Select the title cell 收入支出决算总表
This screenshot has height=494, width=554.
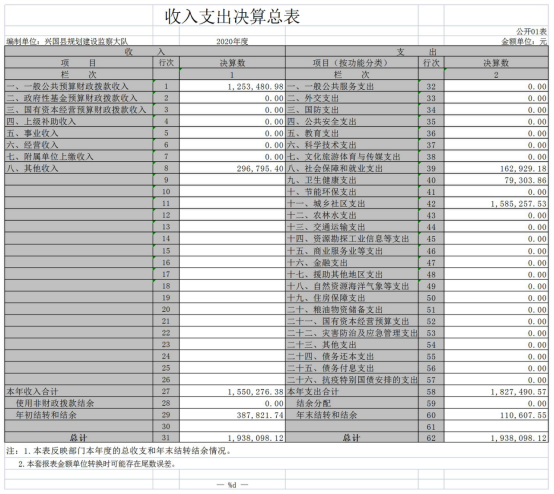point(232,16)
